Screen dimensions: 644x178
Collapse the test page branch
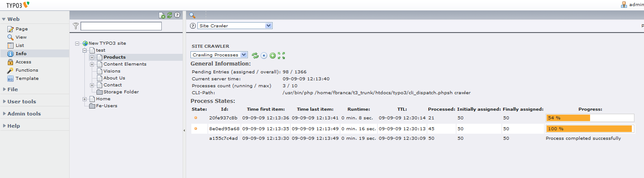[85, 50]
